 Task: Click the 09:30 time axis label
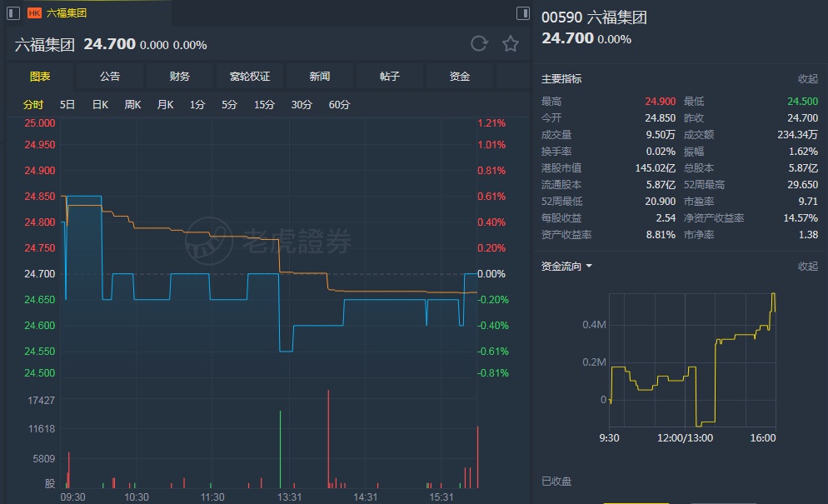click(72, 497)
